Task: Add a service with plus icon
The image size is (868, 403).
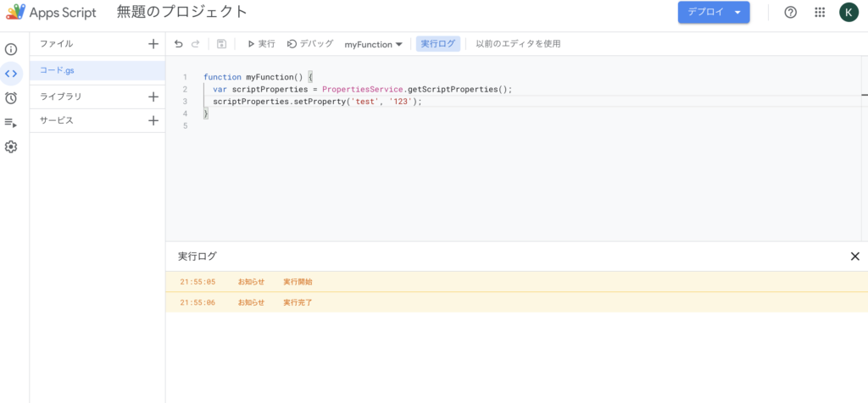Action: click(x=153, y=120)
